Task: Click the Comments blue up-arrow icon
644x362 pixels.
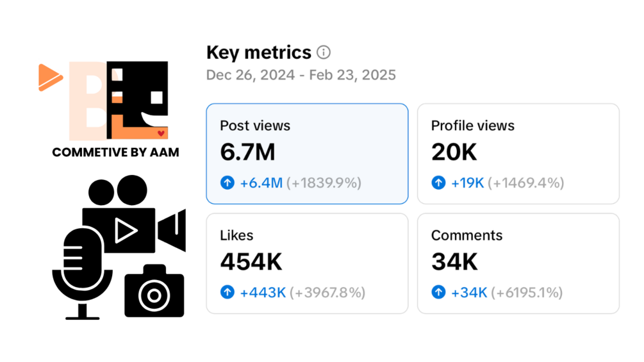Action: coord(438,293)
